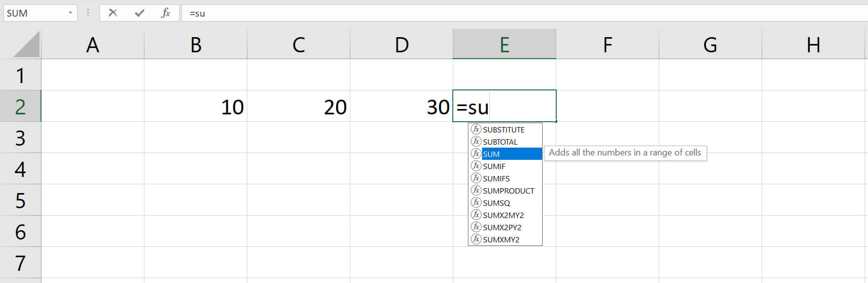Cancel the formula entry with the X icon
868x283 pixels.
tap(113, 13)
